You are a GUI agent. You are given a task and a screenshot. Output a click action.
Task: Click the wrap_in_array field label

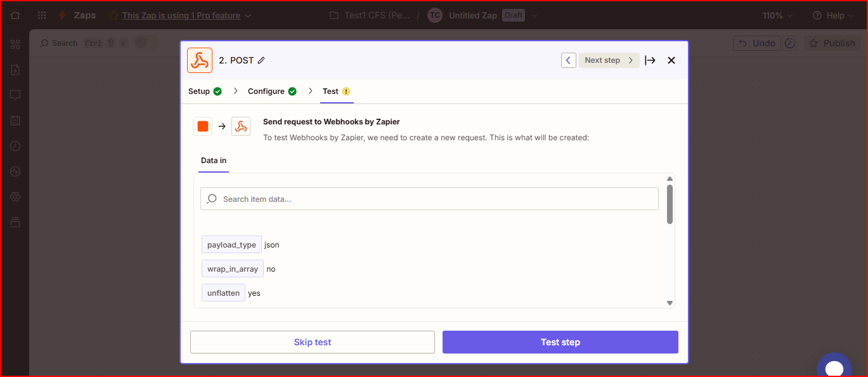[x=233, y=268]
